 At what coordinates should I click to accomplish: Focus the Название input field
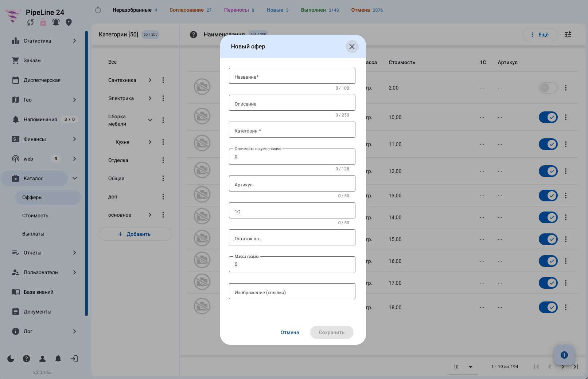click(x=292, y=76)
